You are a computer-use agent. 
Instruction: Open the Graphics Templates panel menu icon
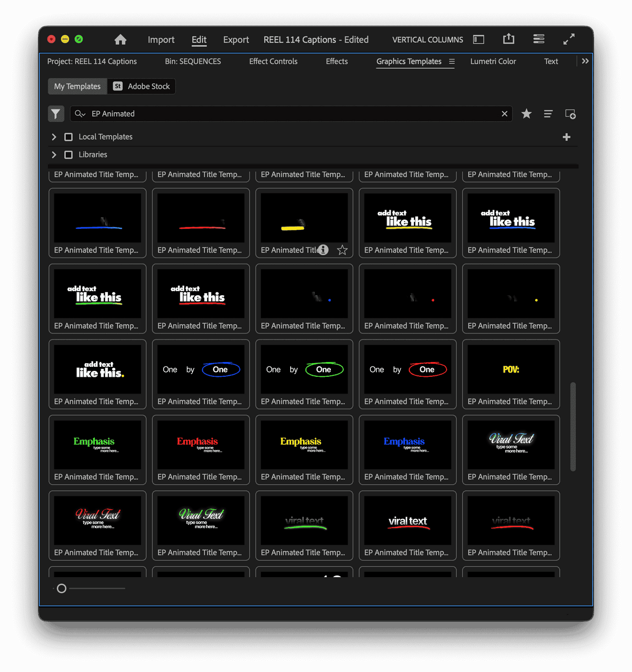(451, 62)
